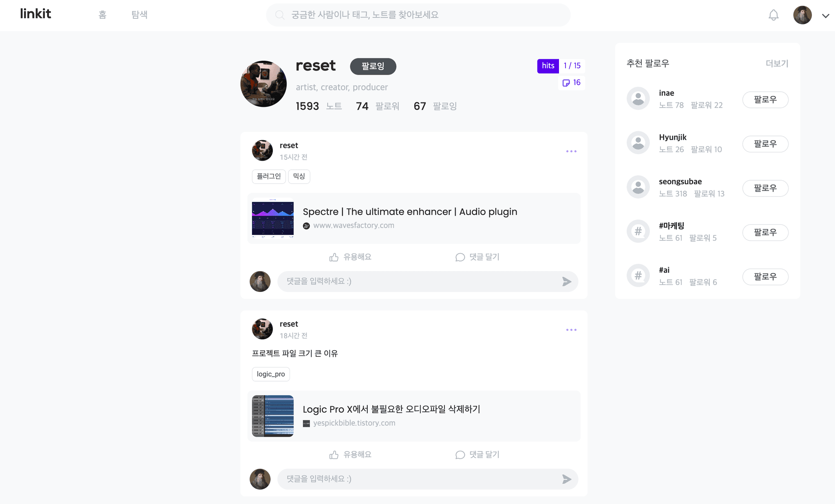Click the hits 1 / 15 badge

pyautogui.click(x=561, y=66)
